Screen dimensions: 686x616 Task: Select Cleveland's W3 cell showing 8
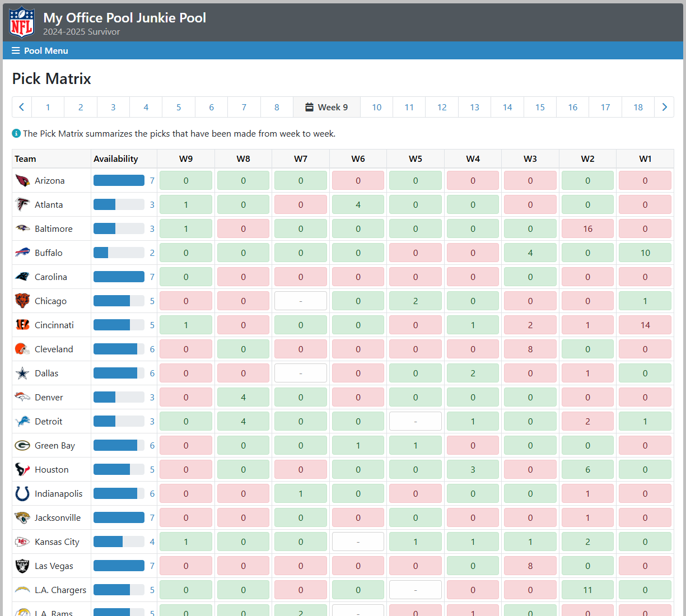point(530,349)
